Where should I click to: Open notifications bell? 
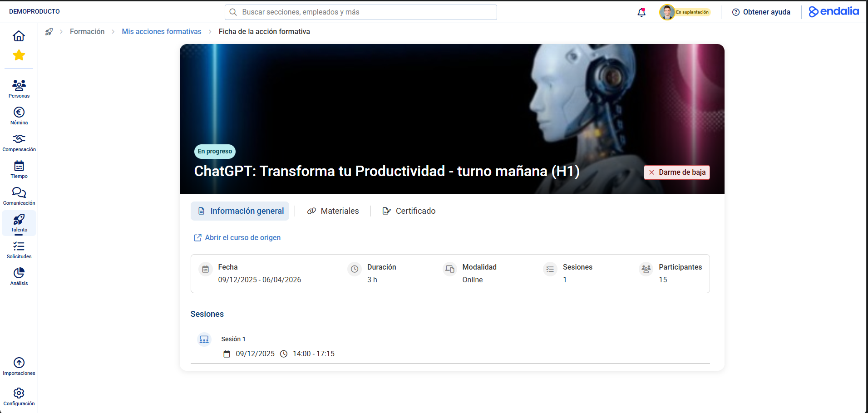coord(641,12)
